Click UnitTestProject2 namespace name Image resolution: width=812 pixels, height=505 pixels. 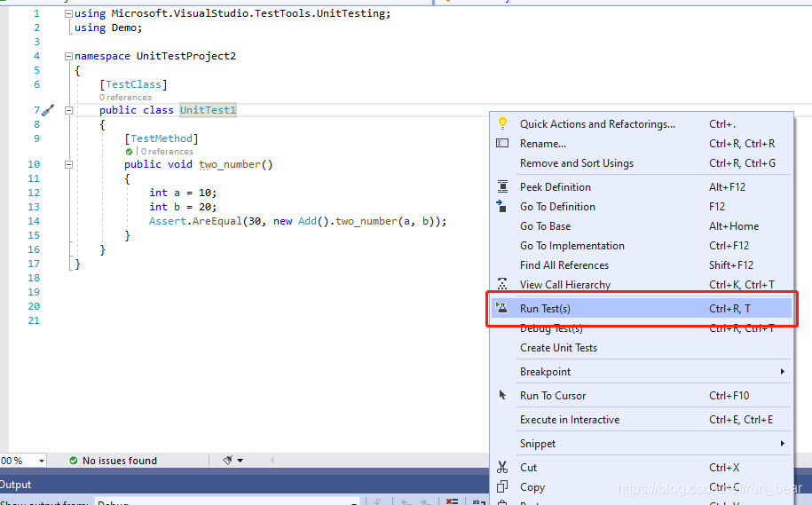[185, 56]
